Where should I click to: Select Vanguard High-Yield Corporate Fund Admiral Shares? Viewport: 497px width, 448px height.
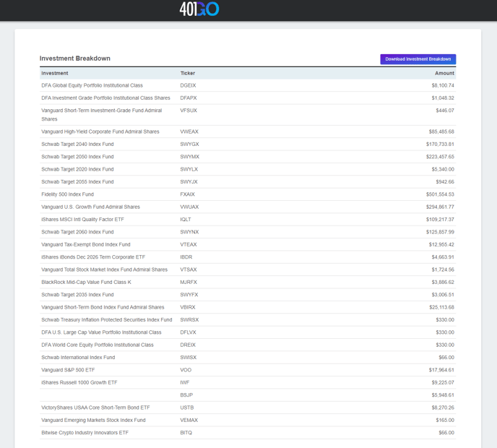click(100, 132)
